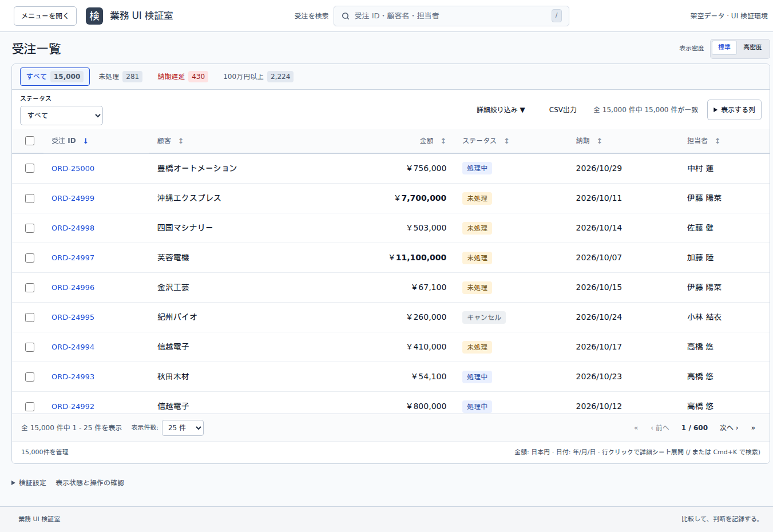Select the ORD-24999 row checkbox
This screenshot has height=532, width=773.
(30, 198)
